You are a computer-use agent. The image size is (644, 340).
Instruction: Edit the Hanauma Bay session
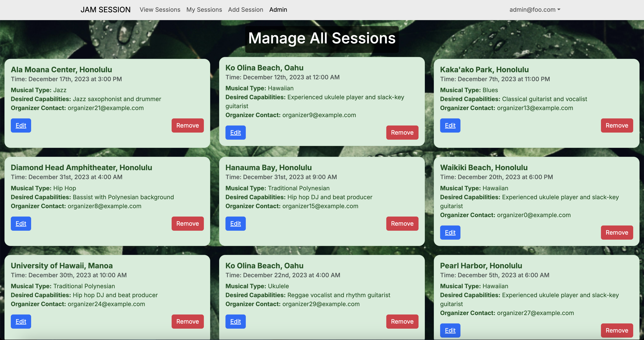[x=235, y=224]
